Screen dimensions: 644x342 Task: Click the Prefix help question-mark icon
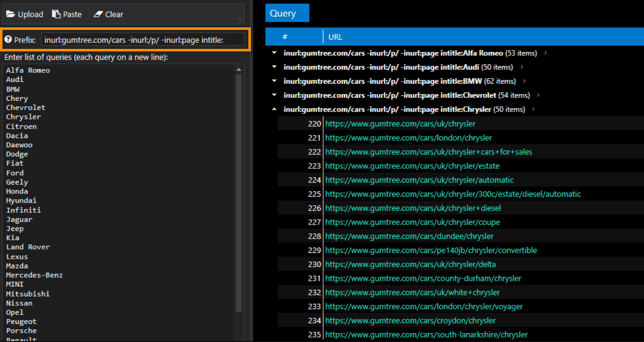click(x=8, y=39)
